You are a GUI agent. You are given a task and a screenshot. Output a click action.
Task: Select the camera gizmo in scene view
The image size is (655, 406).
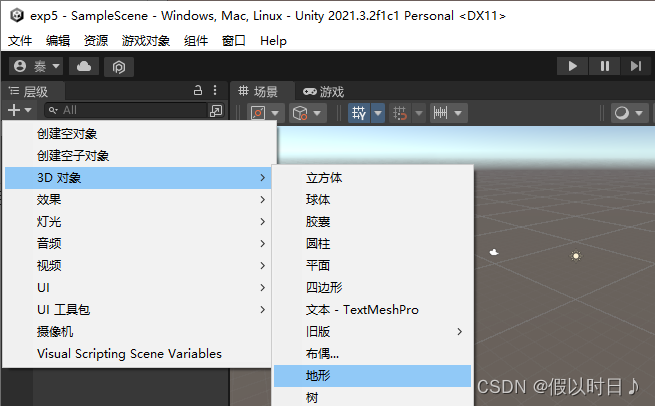[494, 252]
